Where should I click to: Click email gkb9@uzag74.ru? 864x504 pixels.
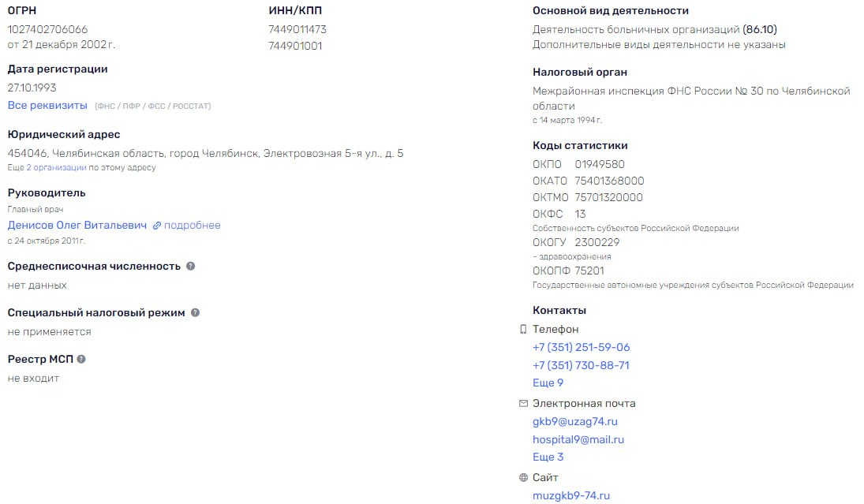point(575,422)
